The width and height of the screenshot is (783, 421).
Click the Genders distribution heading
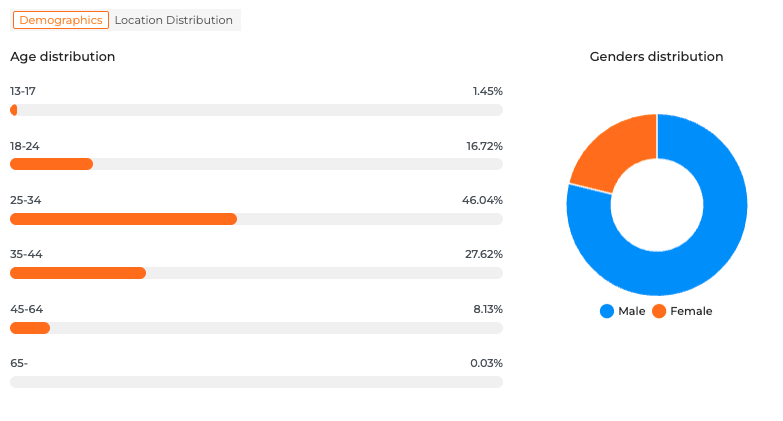pos(656,57)
